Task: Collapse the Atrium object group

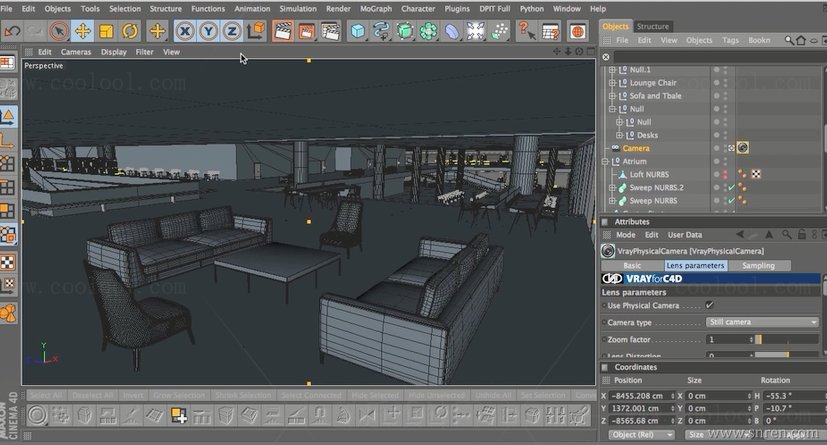Action: click(x=604, y=161)
